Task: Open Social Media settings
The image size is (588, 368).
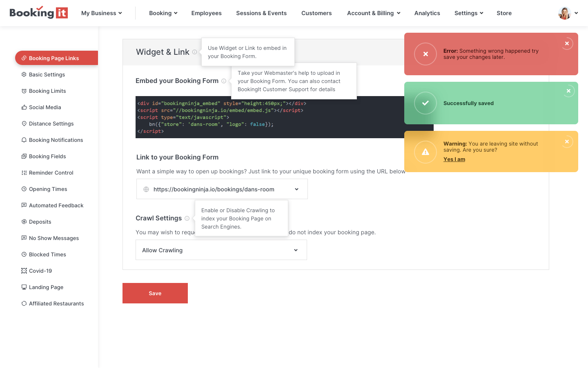Action: click(45, 107)
